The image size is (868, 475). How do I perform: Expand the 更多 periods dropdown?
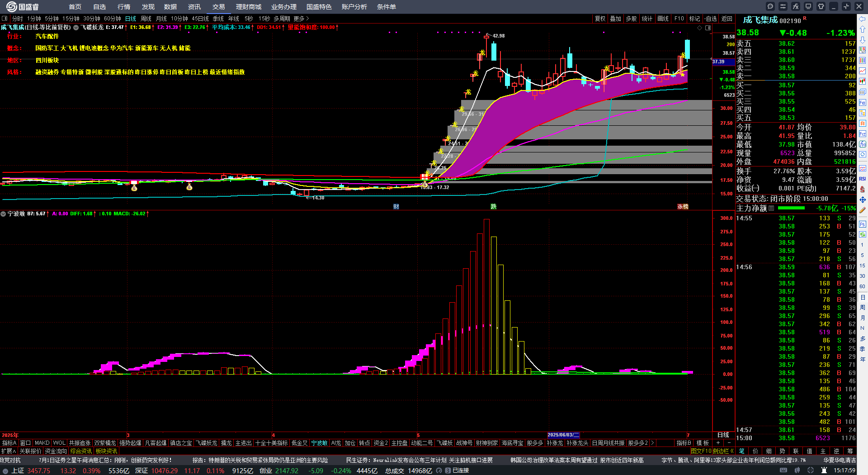pos(301,19)
